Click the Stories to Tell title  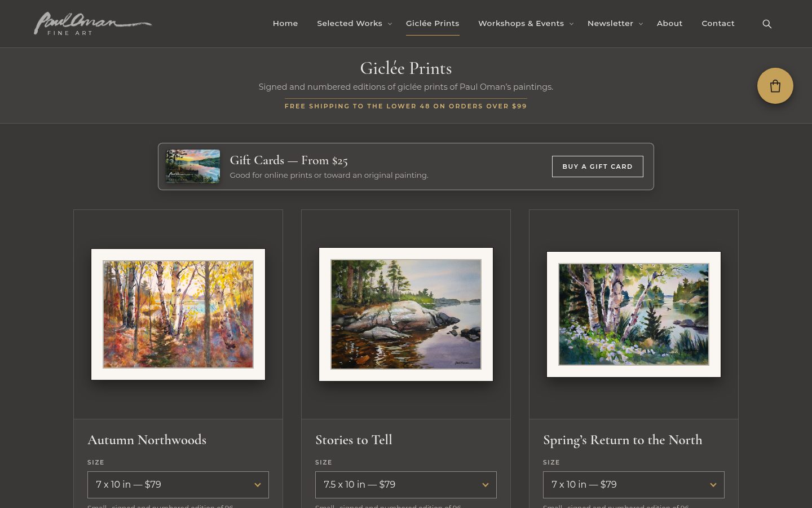click(354, 440)
